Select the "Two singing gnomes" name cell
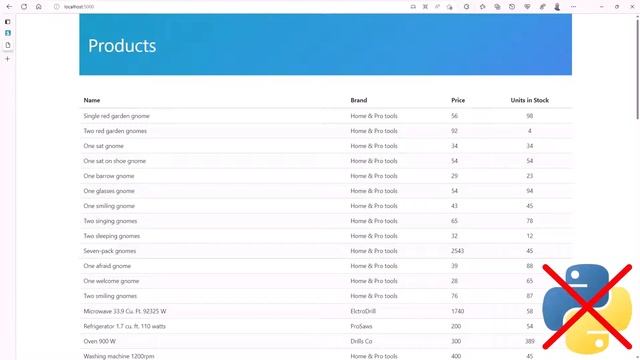The image size is (640, 360). 110,221
